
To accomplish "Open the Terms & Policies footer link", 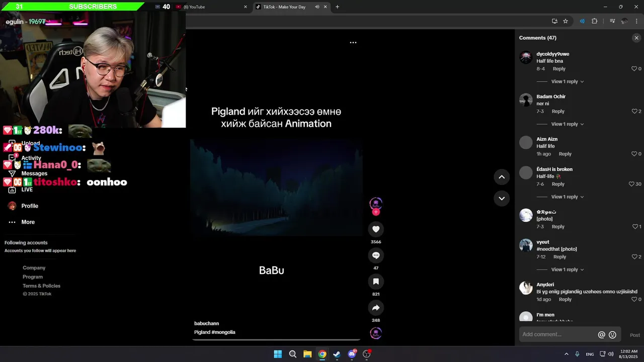I will [x=41, y=286].
